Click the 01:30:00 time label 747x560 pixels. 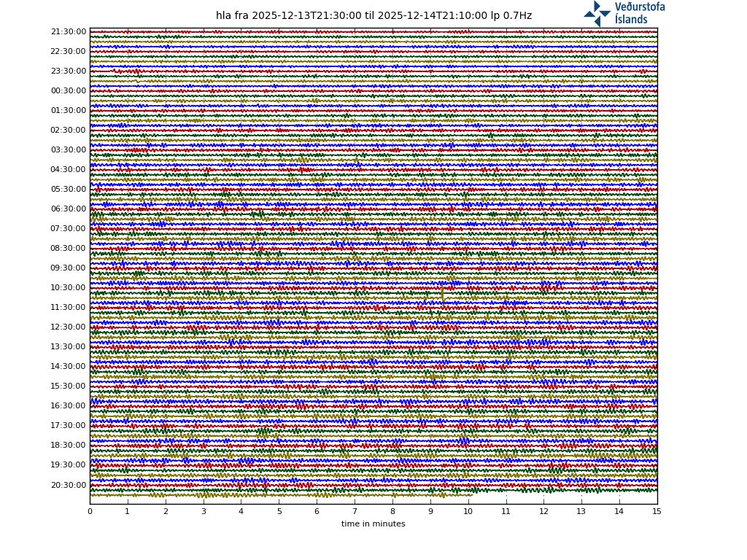[69, 111]
